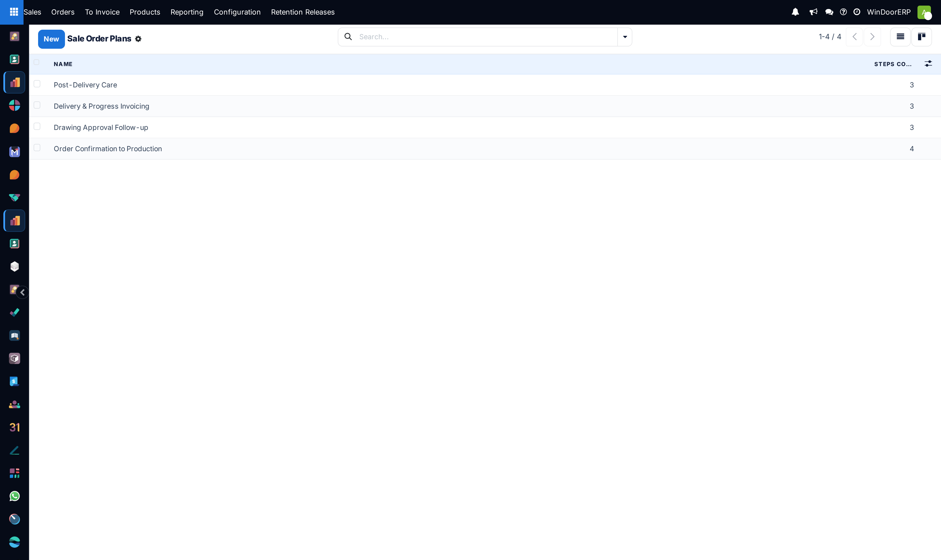Open Delivery & Progress Invoicing plan
Screen dimensions: 941x560
click(102, 106)
